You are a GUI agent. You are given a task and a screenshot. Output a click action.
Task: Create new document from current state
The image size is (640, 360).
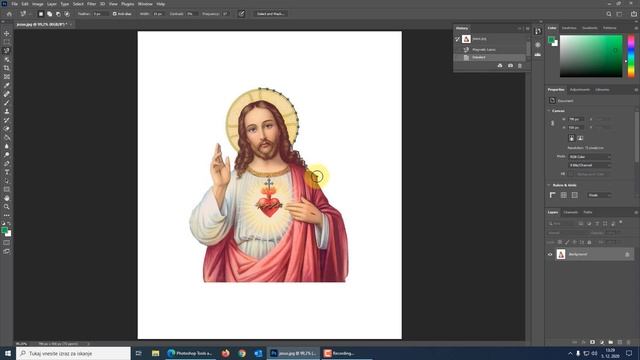tap(500, 66)
